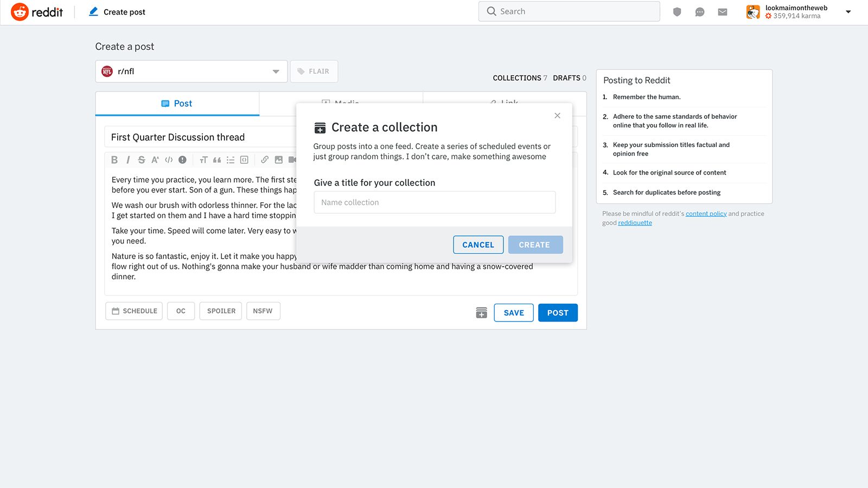
Task: Click the 359,914 karma text
Action: coord(797,16)
